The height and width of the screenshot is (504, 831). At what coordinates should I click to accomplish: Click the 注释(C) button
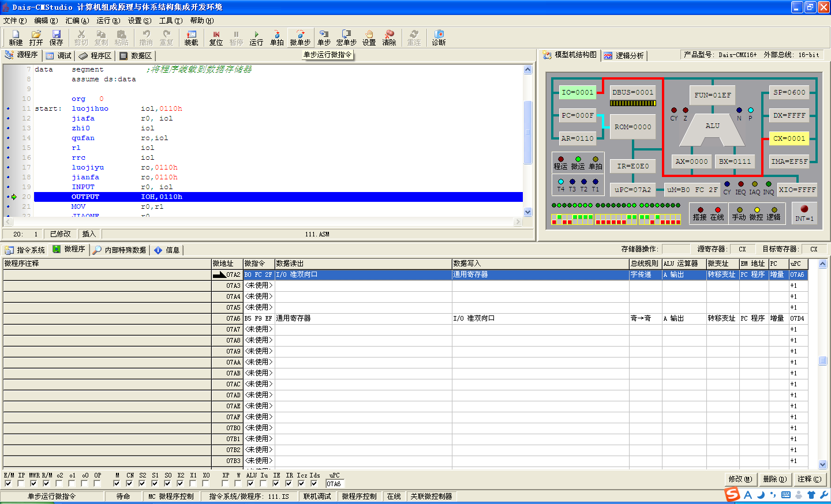809,479
